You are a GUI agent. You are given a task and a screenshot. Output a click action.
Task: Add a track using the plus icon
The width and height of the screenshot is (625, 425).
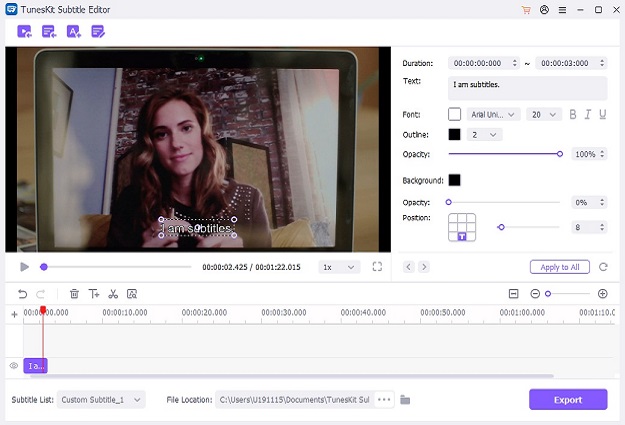pos(14,315)
